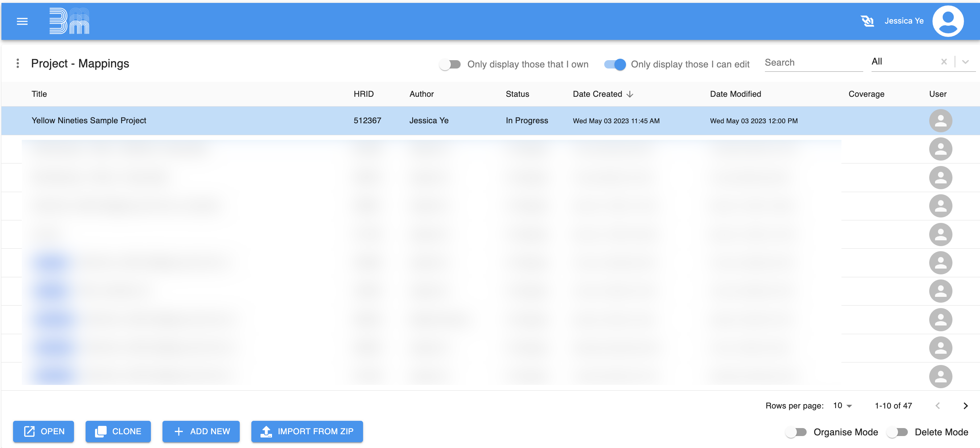Viewport: 980px width, 448px height.
Task: Sort table by Title column header
Action: (39, 94)
